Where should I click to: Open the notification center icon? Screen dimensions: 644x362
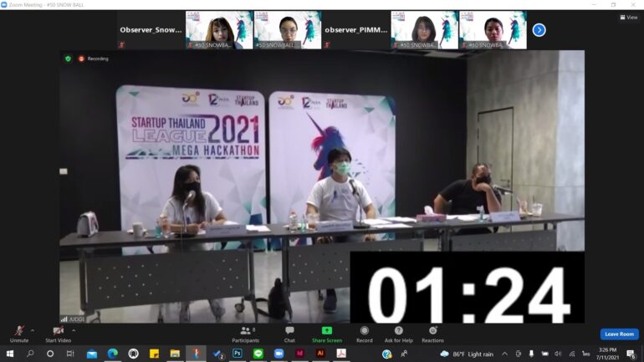(631, 354)
